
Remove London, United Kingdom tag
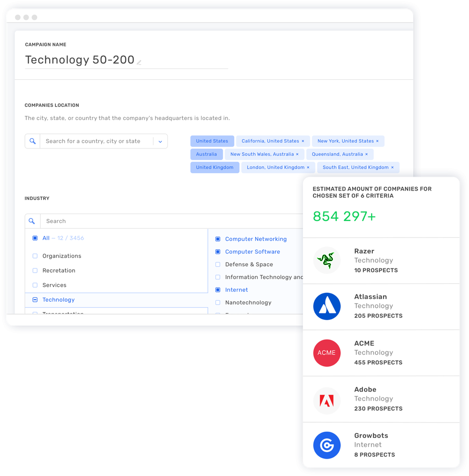pos(308,167)
